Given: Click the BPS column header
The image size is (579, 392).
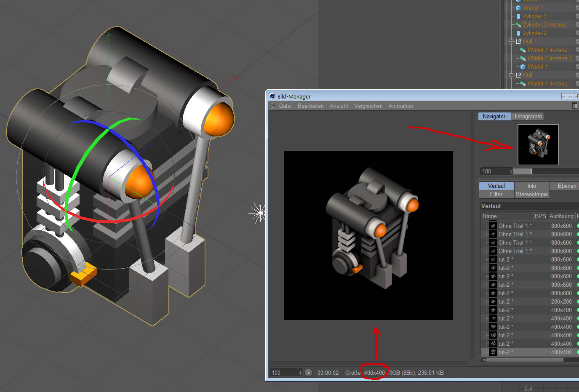Looking at the screenshot, I should coord(540,216).
